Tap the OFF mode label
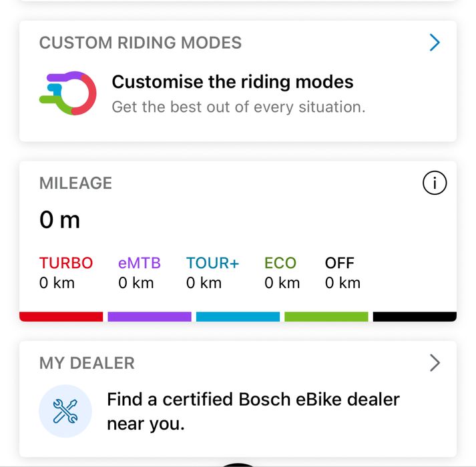 tap(339, 263)
